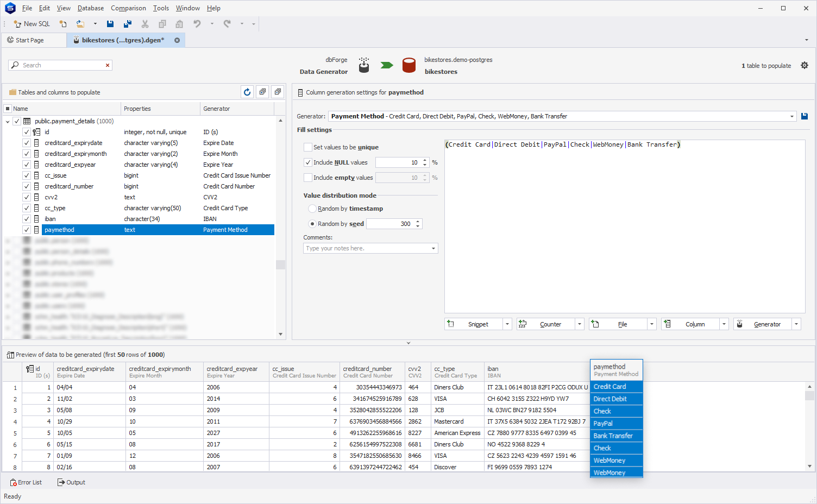Clear the search box with red X
This screenshot has width=817, height=504.
[108, 65]
